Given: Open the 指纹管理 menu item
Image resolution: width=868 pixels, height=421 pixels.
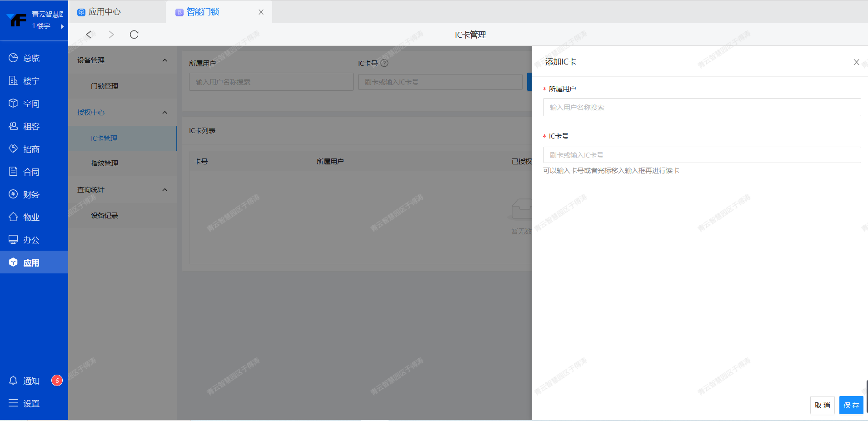Looking at the screenshot, I should pyautogui.click(x=105, y=163).
